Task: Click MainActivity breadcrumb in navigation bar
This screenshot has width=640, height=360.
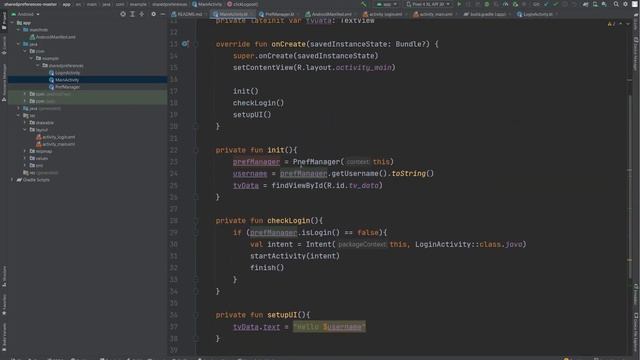Action: click(207, 4)
